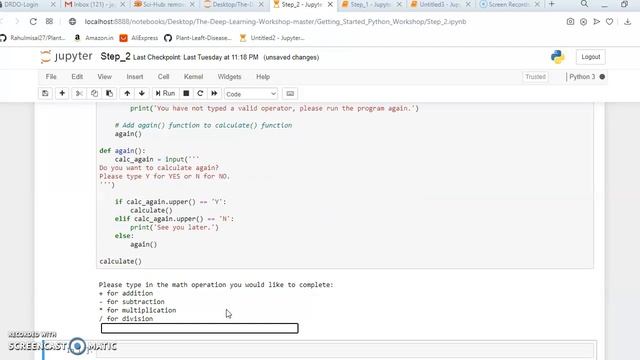Switch to Desktop/The-Deep browser tab
This screenshot has width=640, height=360.
coord(233,4)
